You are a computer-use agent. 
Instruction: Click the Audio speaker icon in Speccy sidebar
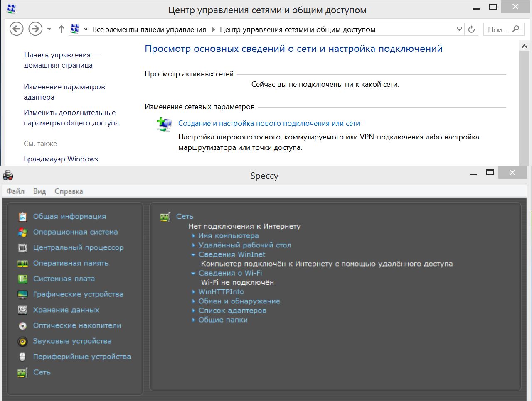point(22,341)
